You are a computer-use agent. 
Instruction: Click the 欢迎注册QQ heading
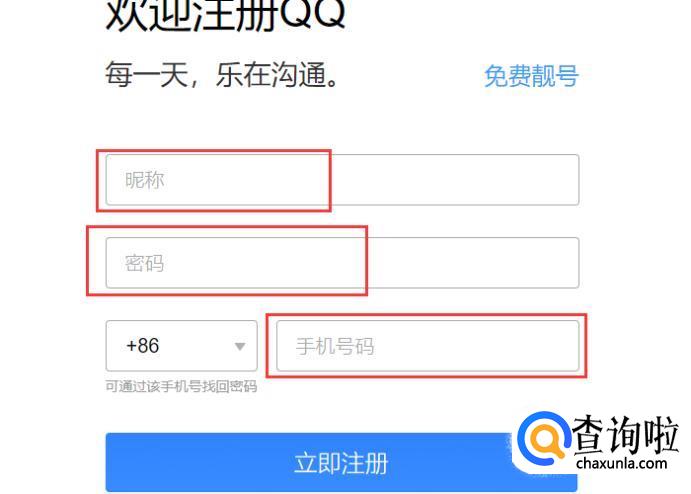click(x=226, y=15)
